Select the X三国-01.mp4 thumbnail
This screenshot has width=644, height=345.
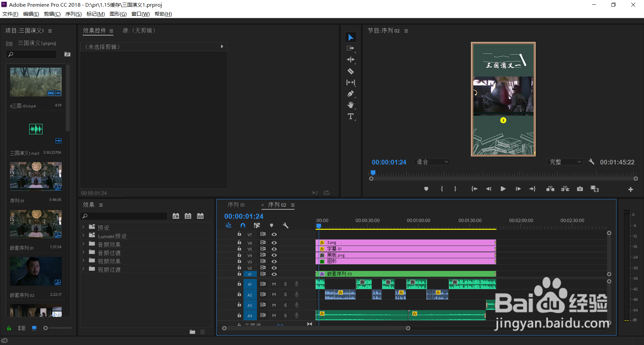coord(36,82)
